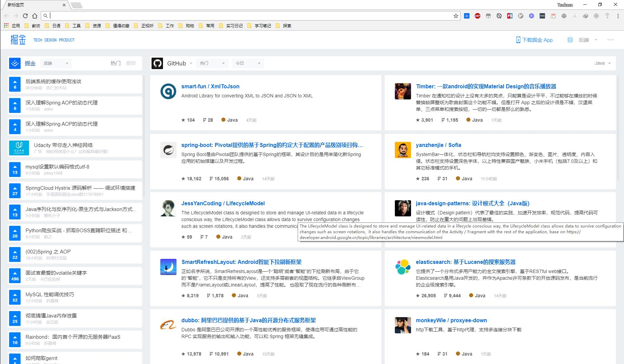Upvote the 'MySQL 性能调优技巧' article
The width and height of the screenshot is (624, 364).
pos(15,297)
